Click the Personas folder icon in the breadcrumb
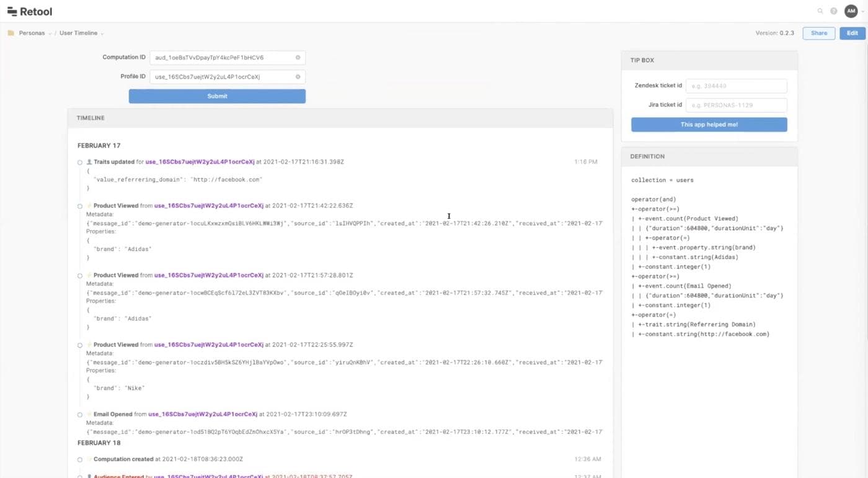Image resolution: width=868 pixels, height=478 pixels. pyautogui.click(x=10, y=33)
